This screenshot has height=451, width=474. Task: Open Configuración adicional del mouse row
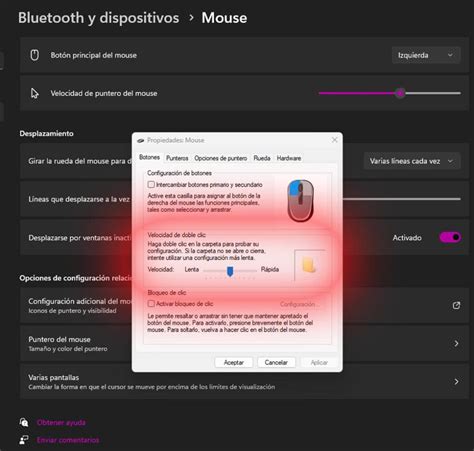click(x=244, y=305)
